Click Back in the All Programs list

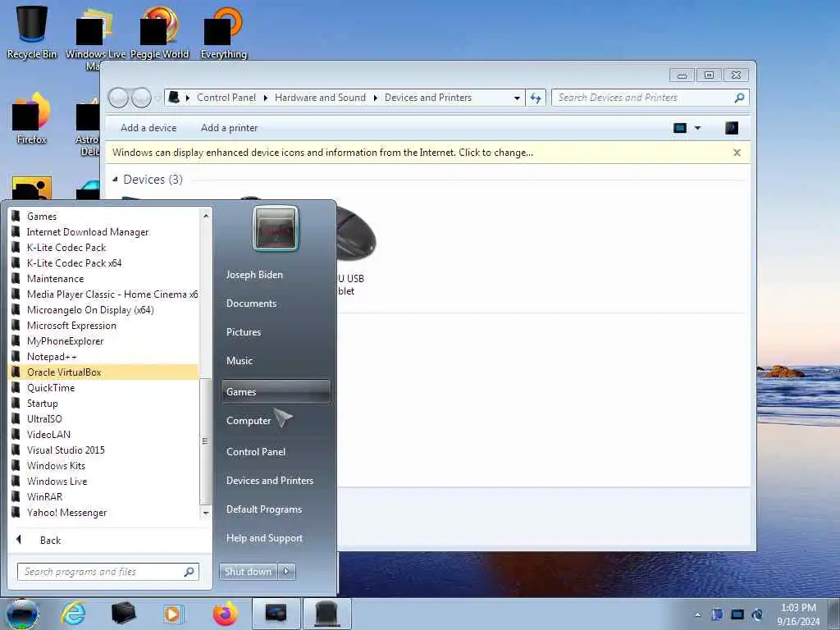(x=50, y=540)
